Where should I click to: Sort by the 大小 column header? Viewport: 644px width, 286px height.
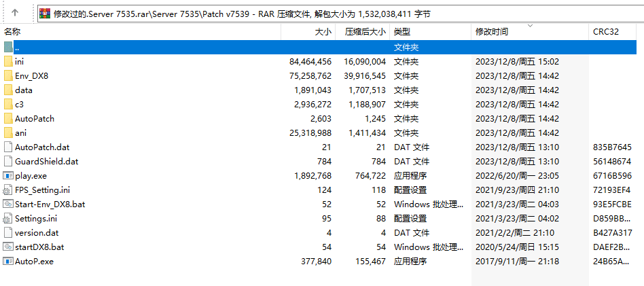(323, 31)
